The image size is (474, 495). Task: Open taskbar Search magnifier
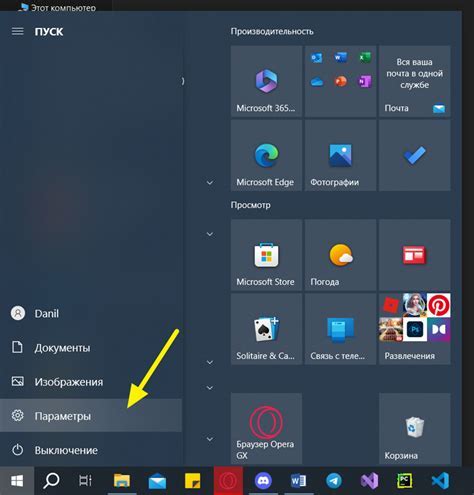point(51,481)
